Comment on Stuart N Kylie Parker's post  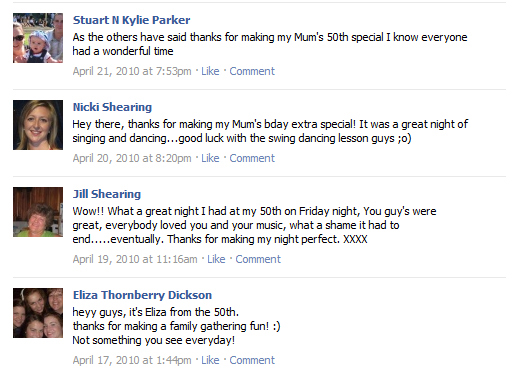tap(252, 71)
